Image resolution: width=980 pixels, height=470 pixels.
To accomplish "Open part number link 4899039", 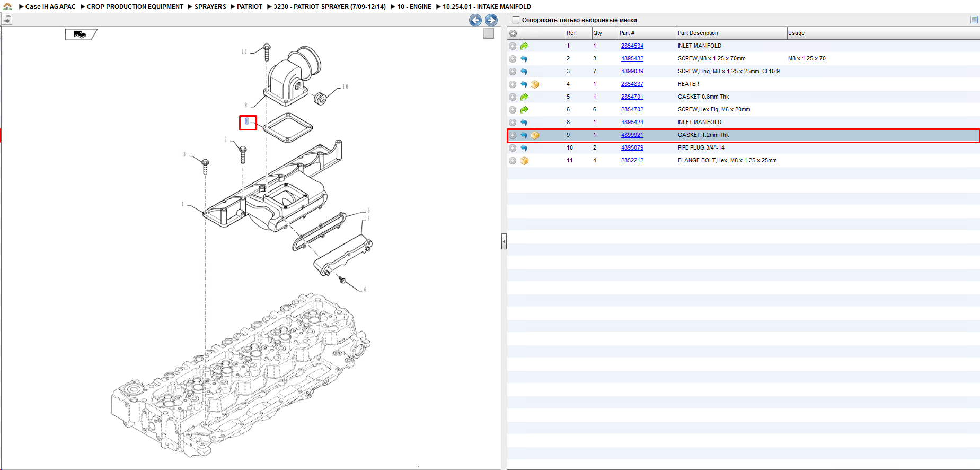I will click(x=632, y=72).
